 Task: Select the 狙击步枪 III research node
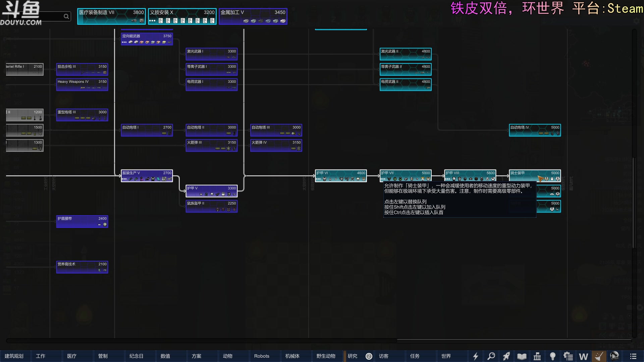[82, 69]
